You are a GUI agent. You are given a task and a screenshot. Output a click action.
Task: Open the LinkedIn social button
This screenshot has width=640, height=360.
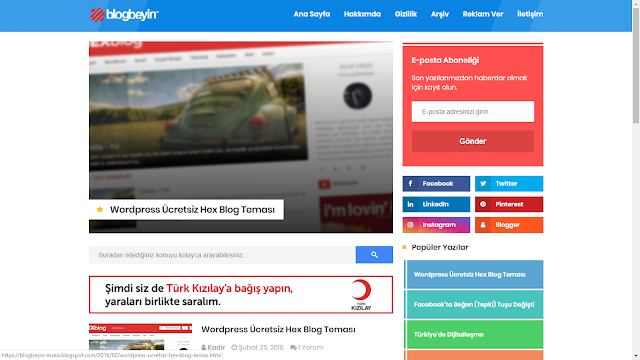[x=436, y=204]
